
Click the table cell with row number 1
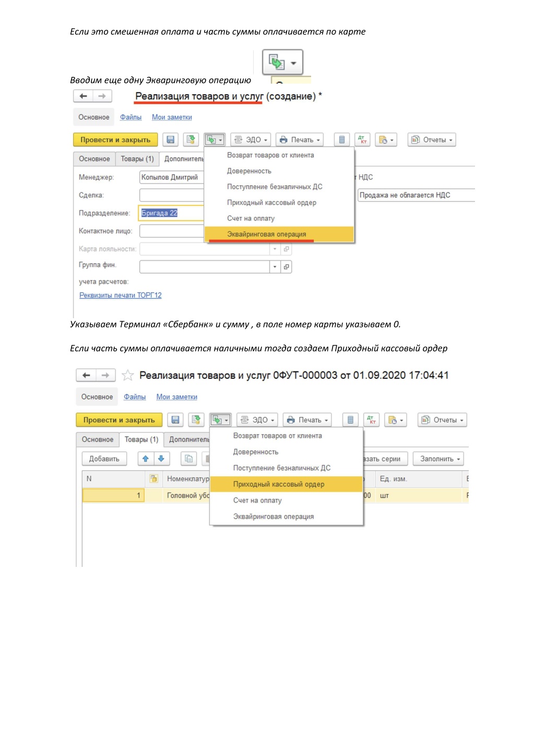click(113, 495)
